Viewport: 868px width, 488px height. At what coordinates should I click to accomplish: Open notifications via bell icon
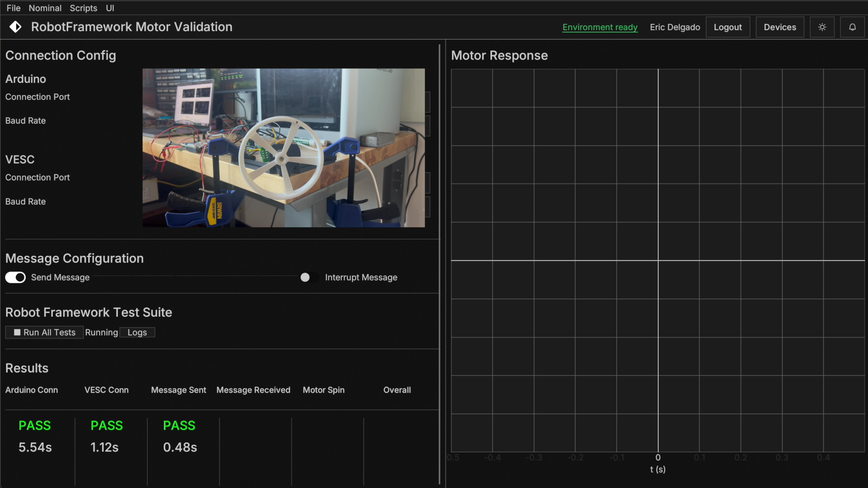click(852, 27)
